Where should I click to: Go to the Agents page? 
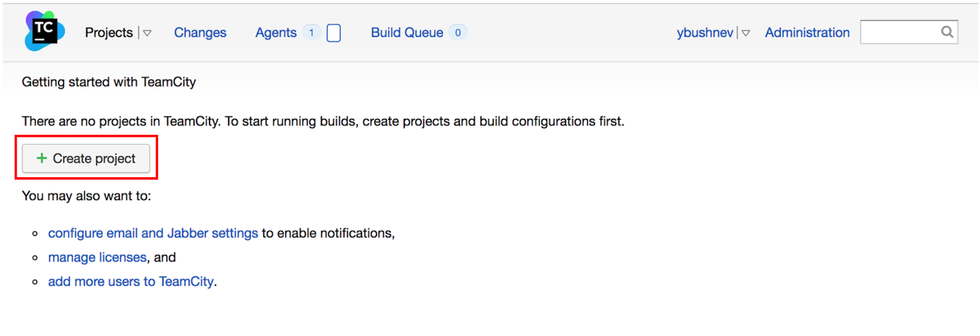coord(276,32)
